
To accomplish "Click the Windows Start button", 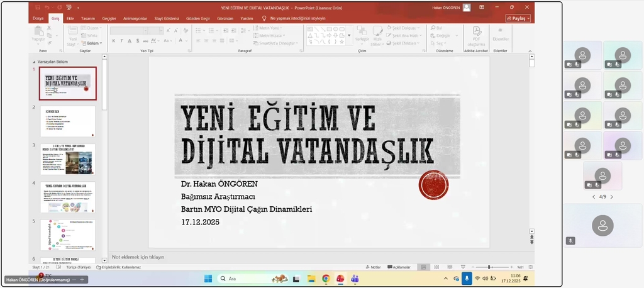I will point(208,279).
